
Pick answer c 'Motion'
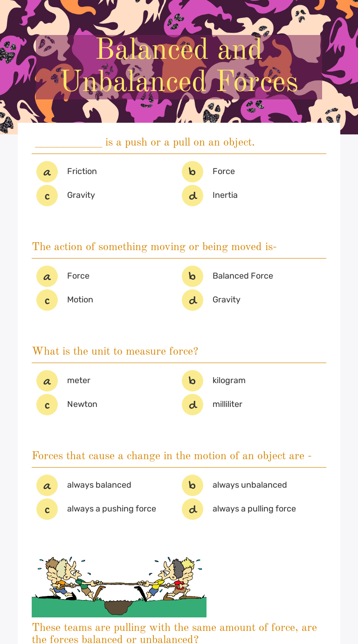47,300
